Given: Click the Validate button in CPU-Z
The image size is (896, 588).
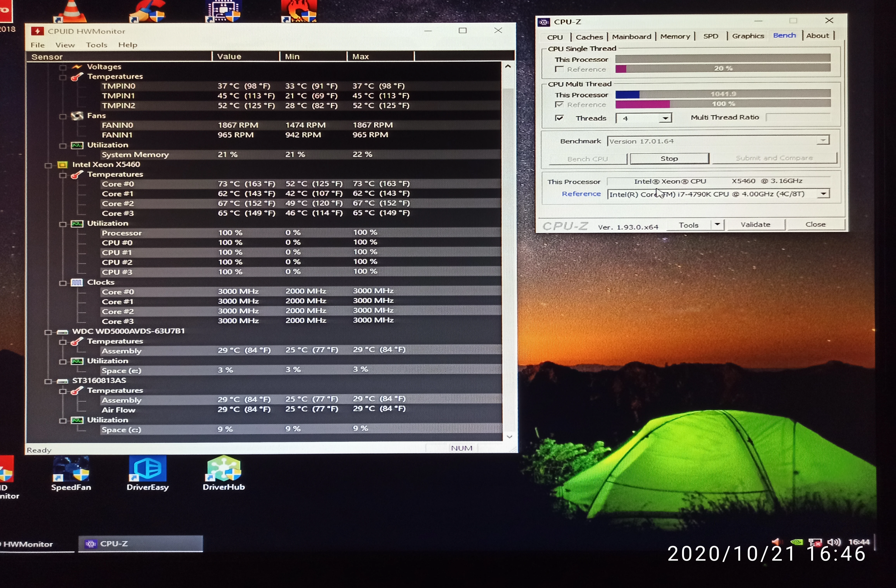Looking at the screenshot, I should [x=755, y=225].
